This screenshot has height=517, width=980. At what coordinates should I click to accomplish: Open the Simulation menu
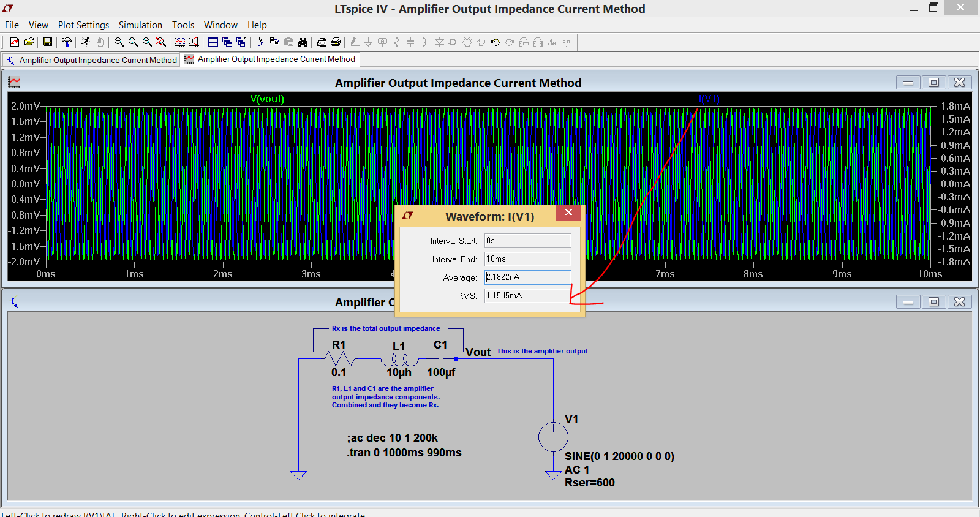click(140, 25)
